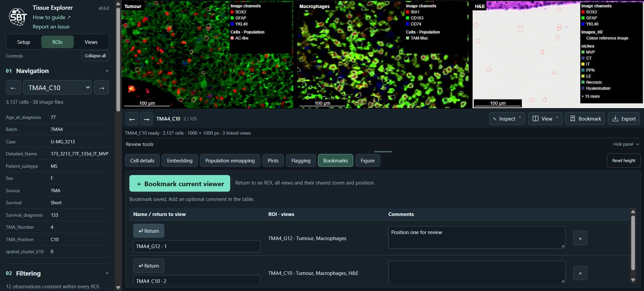Screen dimensions: 644x291
Task: Delete the TMA4_G12 bookmark row
Action: pos(580,238)
